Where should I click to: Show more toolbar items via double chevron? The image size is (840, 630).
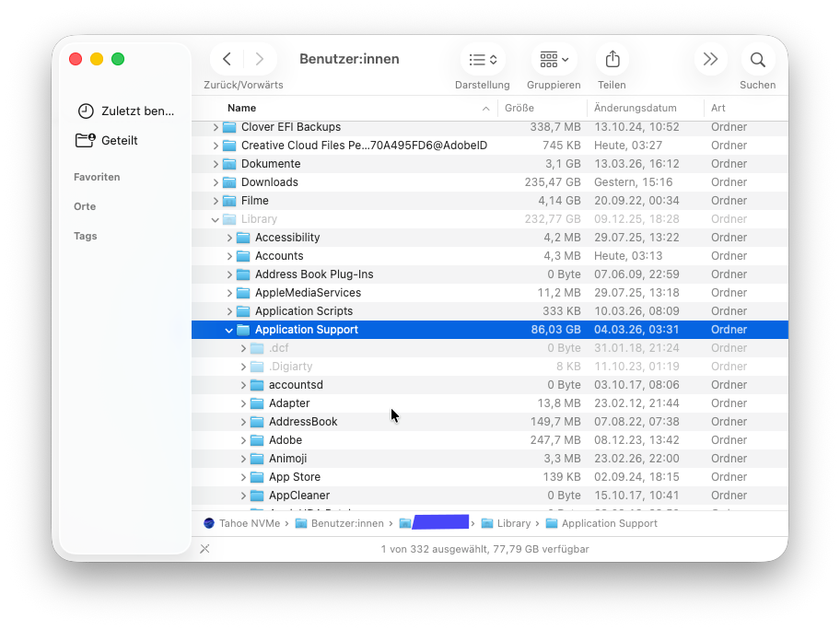tap(710, 59)
